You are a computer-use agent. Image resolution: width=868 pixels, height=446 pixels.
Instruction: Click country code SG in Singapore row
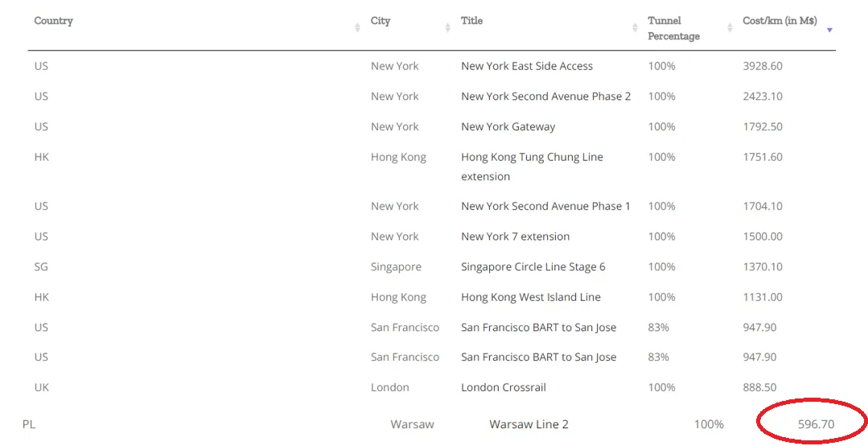tap(41, 267)
